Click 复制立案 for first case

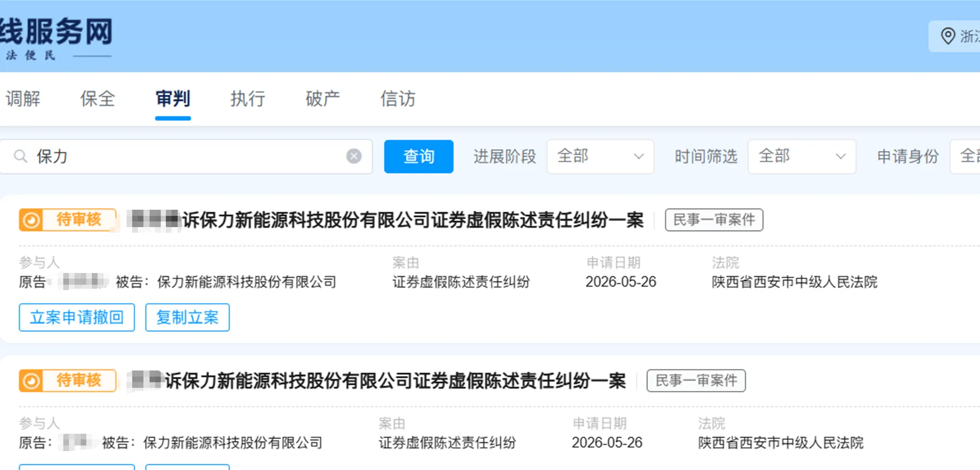click(x=187, y=317)
